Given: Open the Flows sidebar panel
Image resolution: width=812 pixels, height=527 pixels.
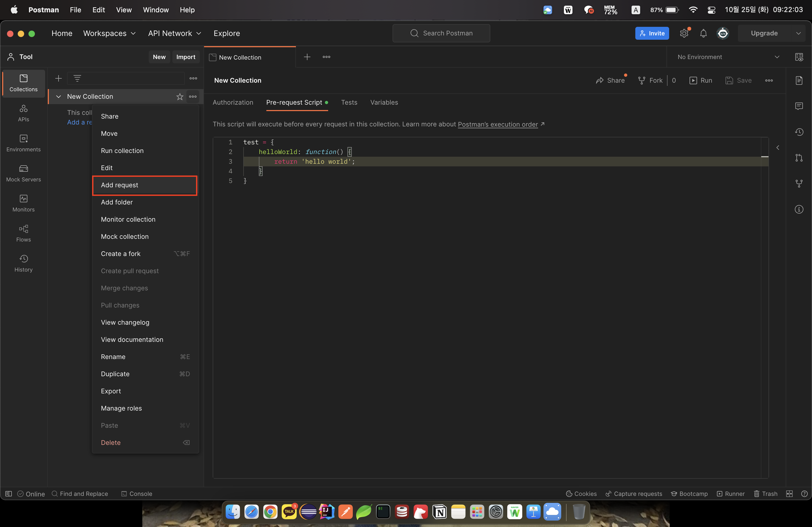Looking at the screenshot, I should [23, 233].
